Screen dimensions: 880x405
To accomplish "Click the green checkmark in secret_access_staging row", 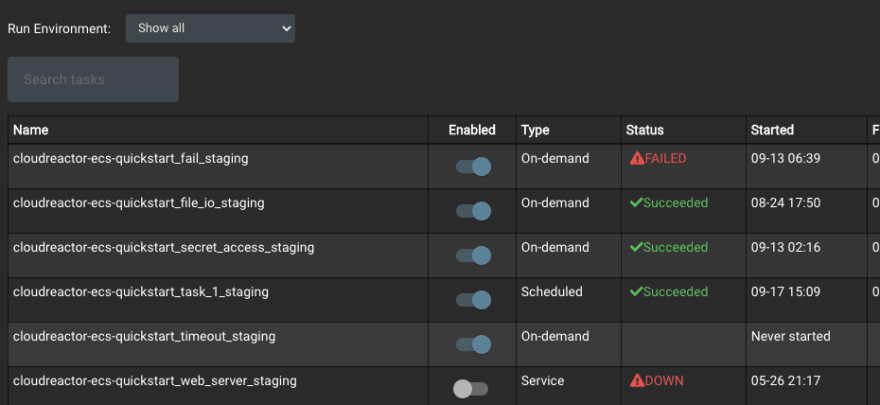I will 636,247.
